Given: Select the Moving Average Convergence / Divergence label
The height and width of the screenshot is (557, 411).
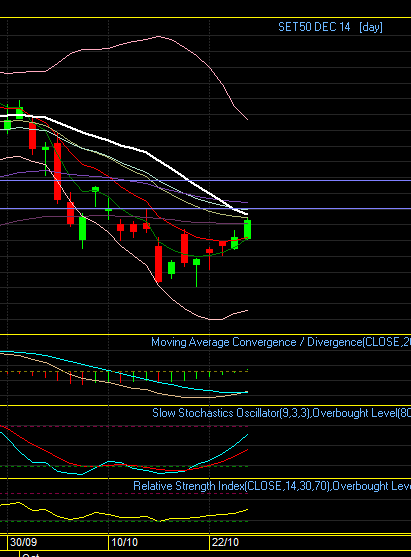Looking at the screenshot, I should click(256, 342).
